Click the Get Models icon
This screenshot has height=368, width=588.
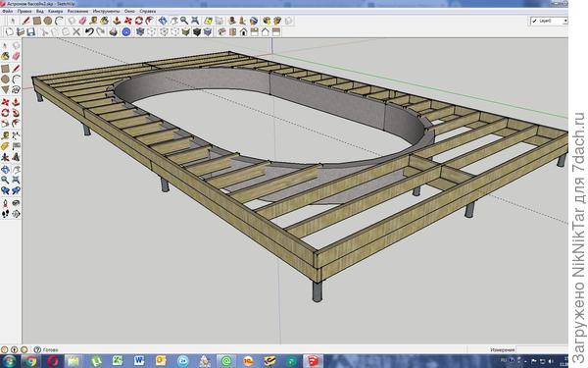pyautogui.click(x=267, y=21)
